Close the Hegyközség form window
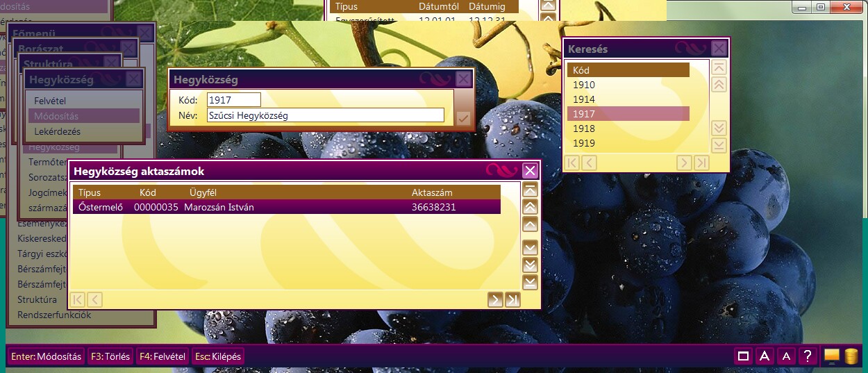 pyautogui.click(x=463, y=78)
